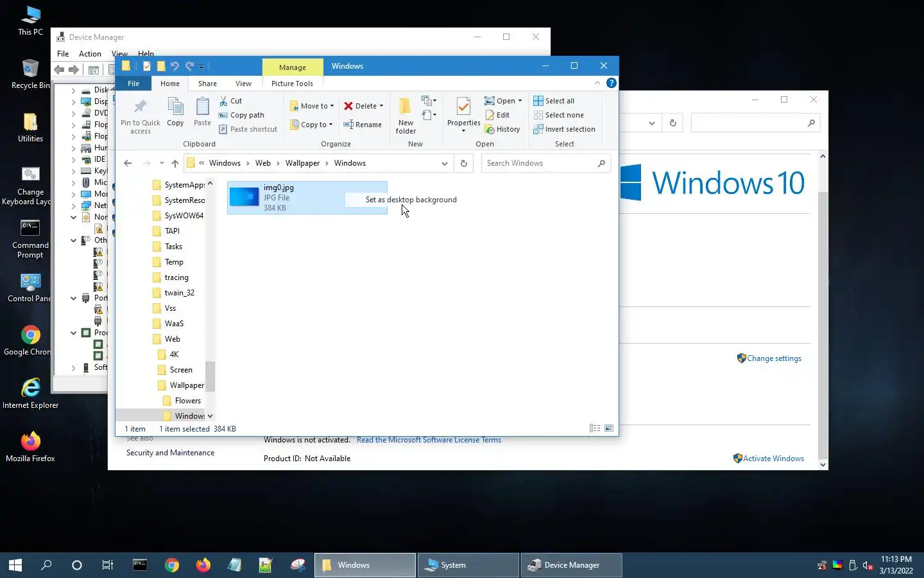924x578 pixels.
Task: Click the Search Windows input field
Action: pyautogui.click(x=539, y=163)
